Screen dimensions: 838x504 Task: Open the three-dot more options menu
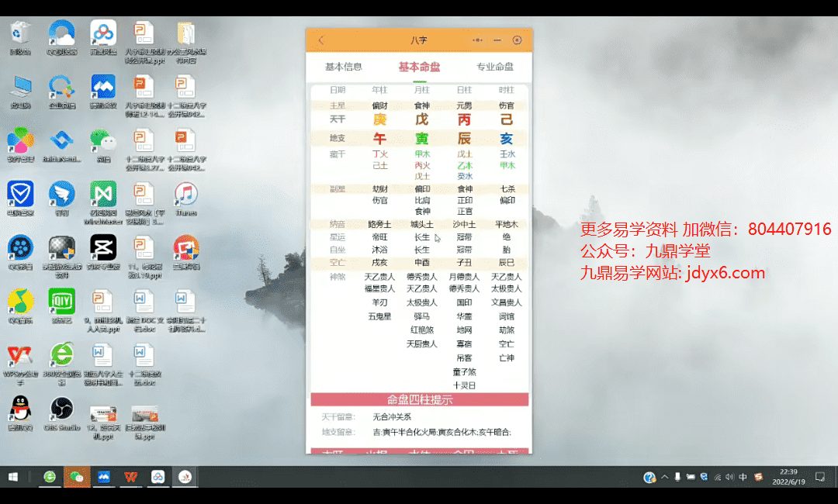coord(478,40)
